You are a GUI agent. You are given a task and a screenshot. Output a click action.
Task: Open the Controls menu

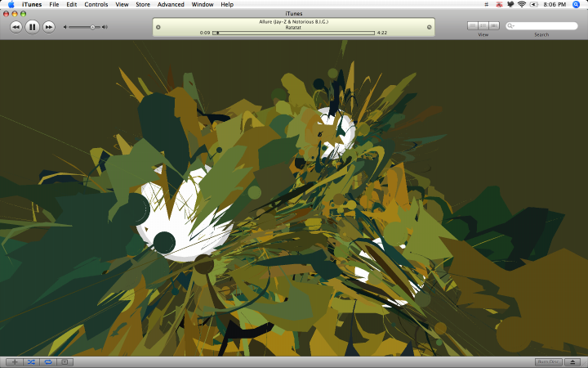[x=96, y=5]
